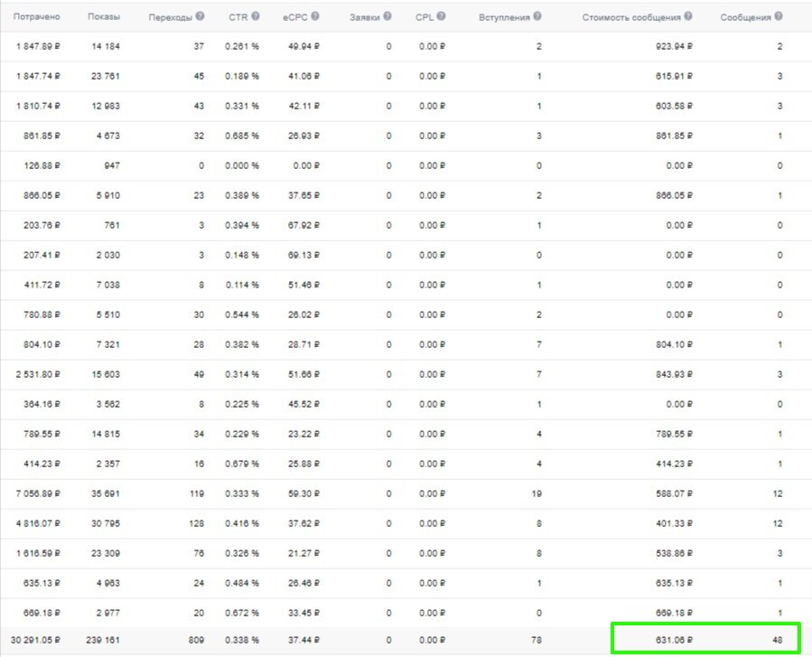
Task: Click the CTR value 0.685 %
Action: [x=242, y=136]
